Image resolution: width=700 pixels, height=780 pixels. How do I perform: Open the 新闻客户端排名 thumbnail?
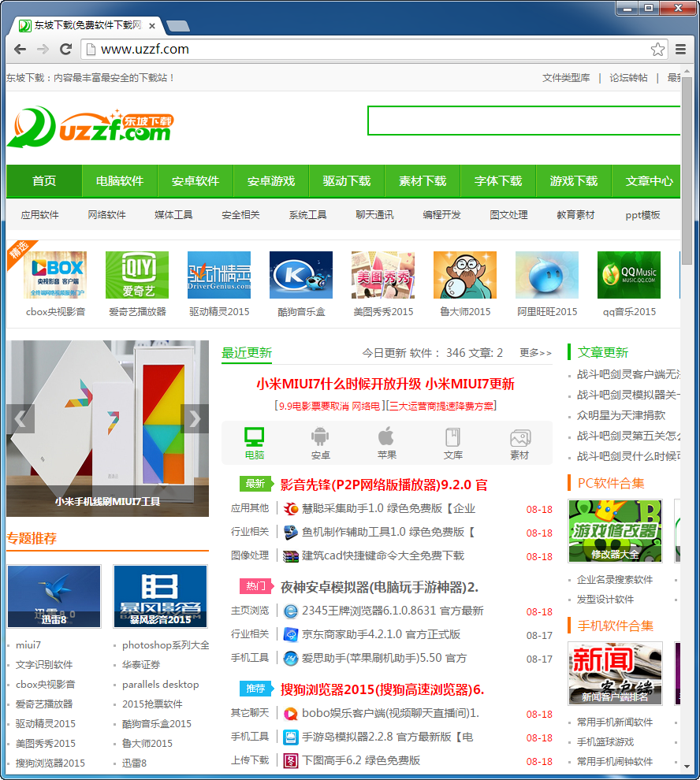click(x=616, y=674)
